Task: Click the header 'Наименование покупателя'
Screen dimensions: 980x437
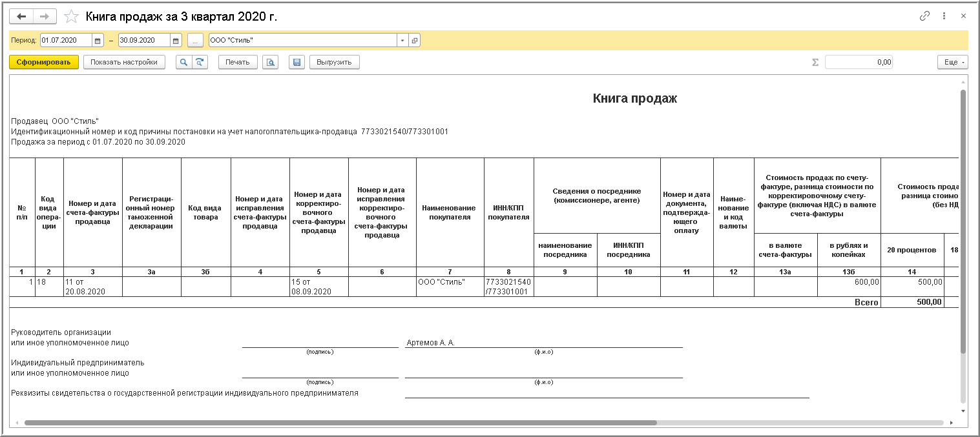Action: [x=450, y=212]
